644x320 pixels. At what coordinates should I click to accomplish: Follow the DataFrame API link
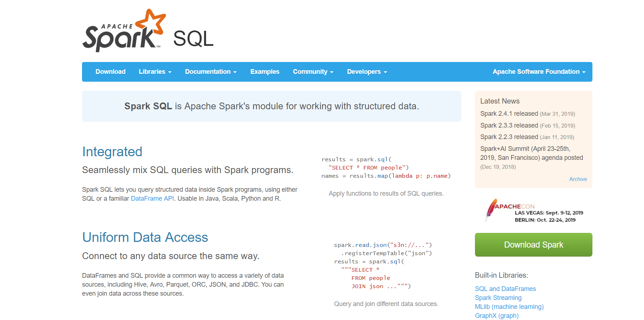pos(152,199)
